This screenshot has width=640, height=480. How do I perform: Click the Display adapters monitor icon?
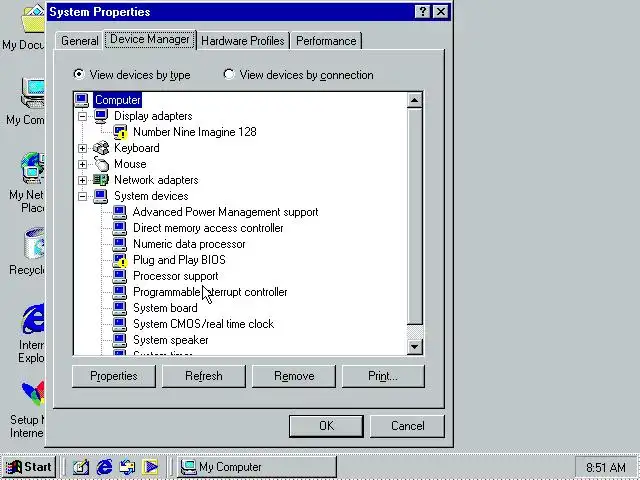(101, 116)
